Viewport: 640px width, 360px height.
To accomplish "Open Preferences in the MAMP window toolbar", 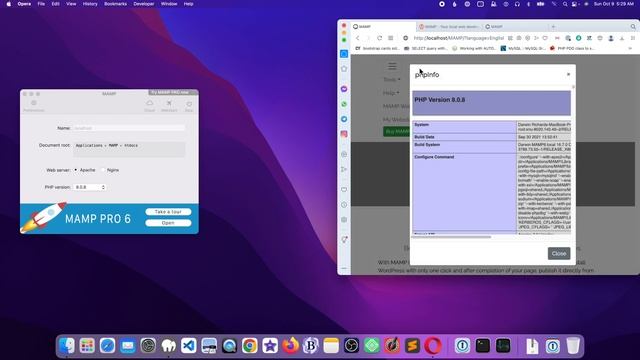I will [33, 106].
